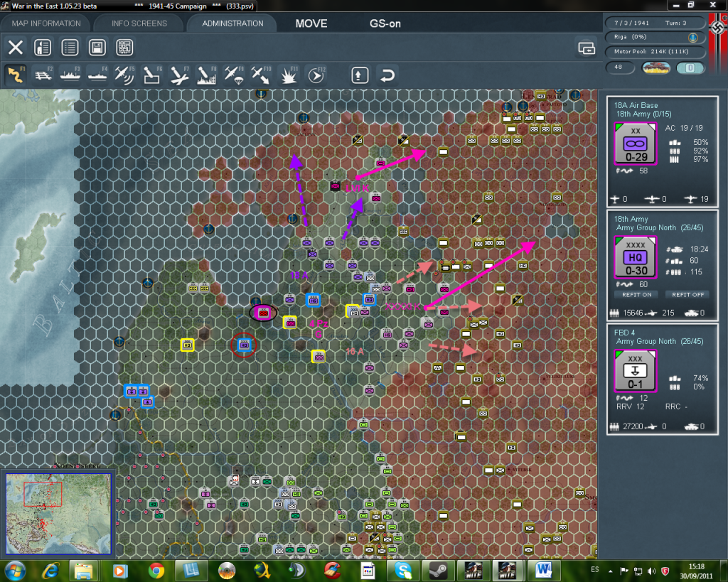This screenshot has height=582, width=728.
Task: Click the up-arrow box icon in mode toolbar
Action: [360, 75]
